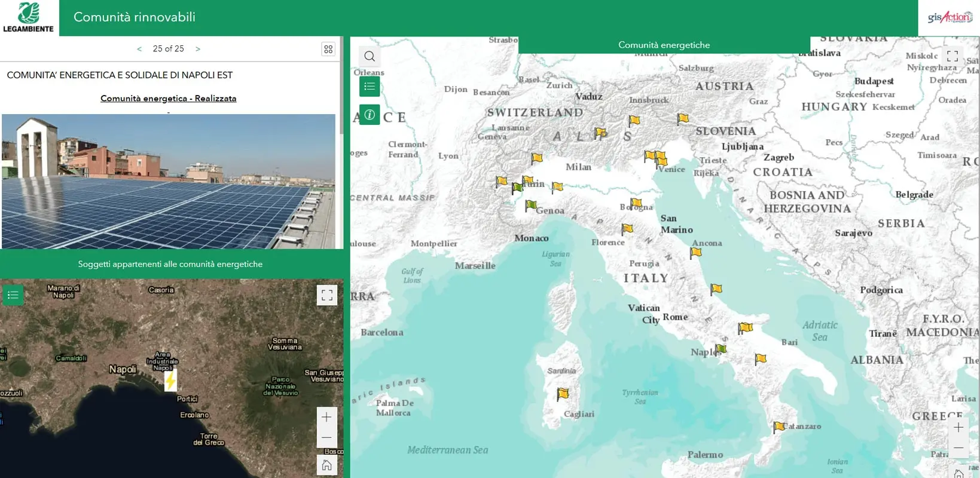Show the map info panel
This screenshot has height=478, width=980.
coord(370,115)
